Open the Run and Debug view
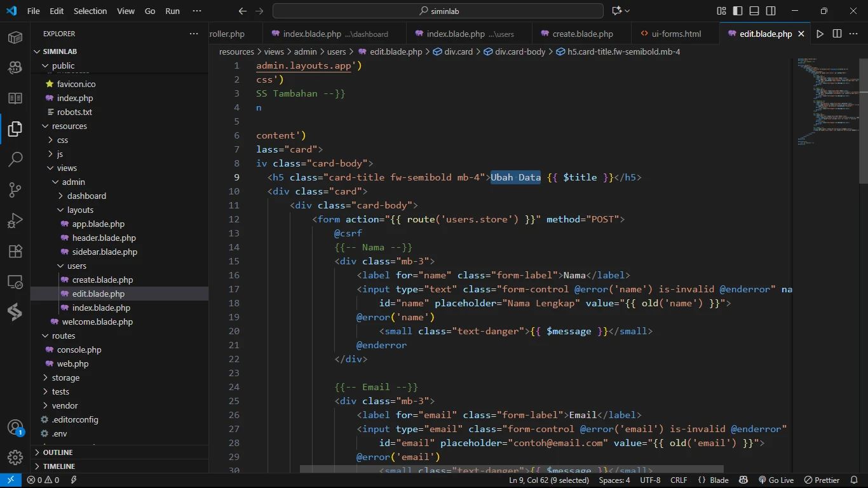Image resolution: width=868 pixels, height=488 pixels. pos(15,220)
